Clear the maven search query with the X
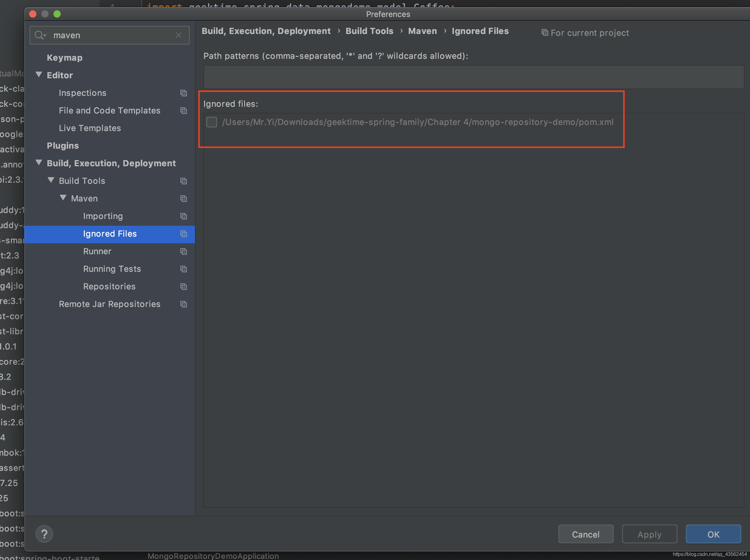The height and width of the screenshot is (560, 750). (178, 35)
